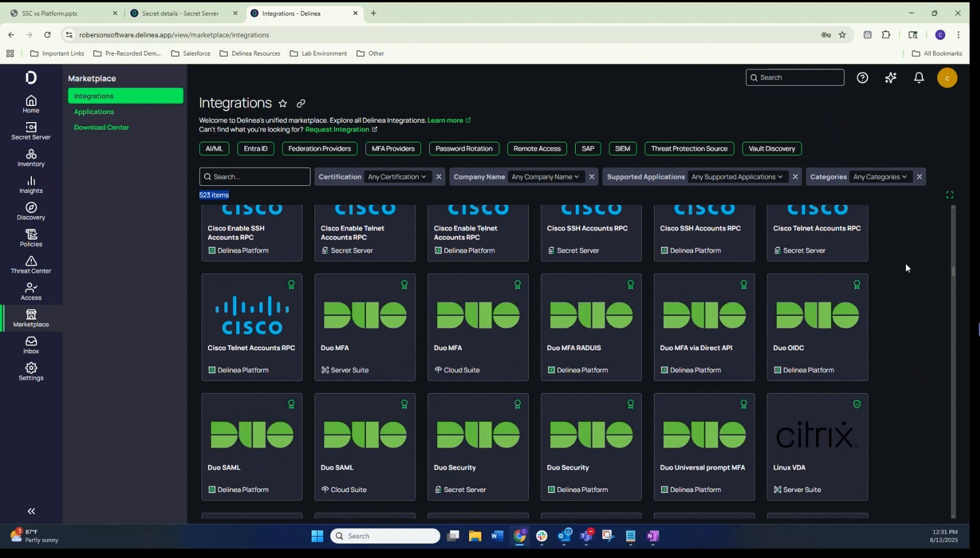Bookmark the Cisco Telnet Accounts RPC card
Screen dimensions: 980x558
(291, 285)
